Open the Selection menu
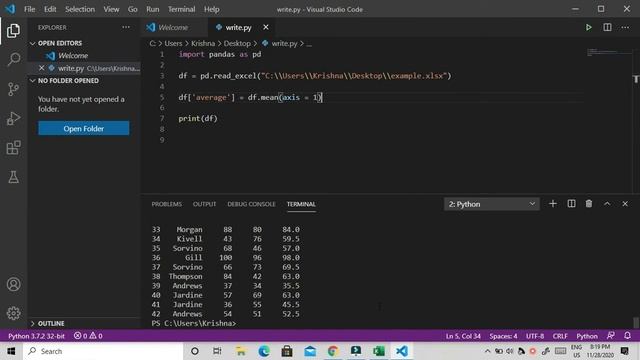The width and height of the screenshot is (640, 360). pyautogui.click(x=80, y=9)
